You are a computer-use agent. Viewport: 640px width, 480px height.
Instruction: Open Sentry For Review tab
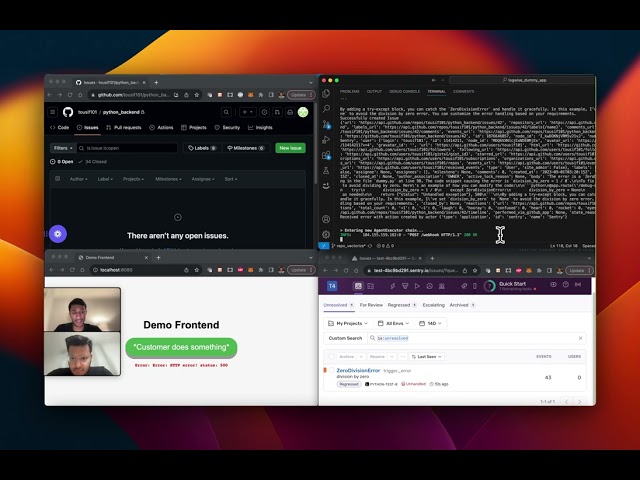(371, 305)
